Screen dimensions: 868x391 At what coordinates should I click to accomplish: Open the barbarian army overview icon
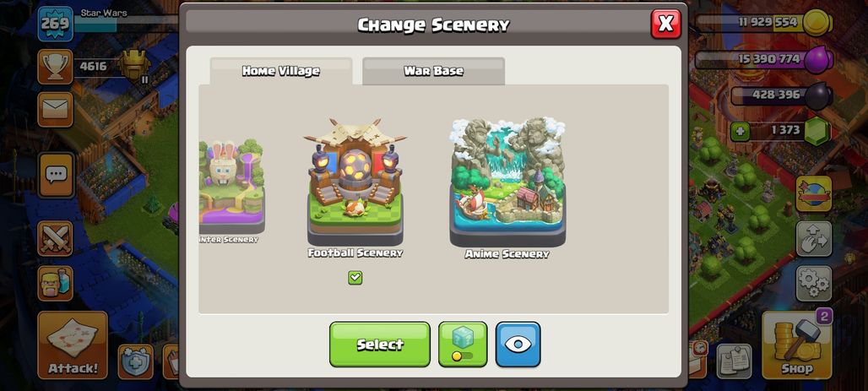click(55, 283)
